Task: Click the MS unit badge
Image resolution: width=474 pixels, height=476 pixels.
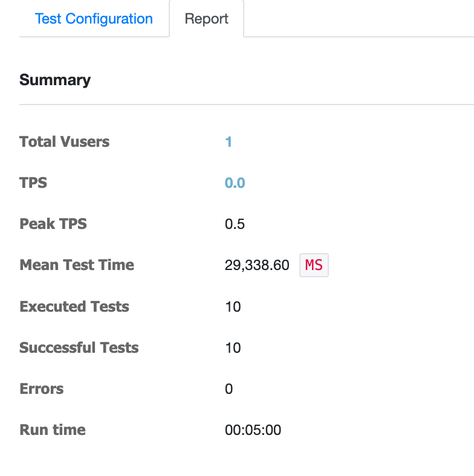Action: [x=314, y=265]
